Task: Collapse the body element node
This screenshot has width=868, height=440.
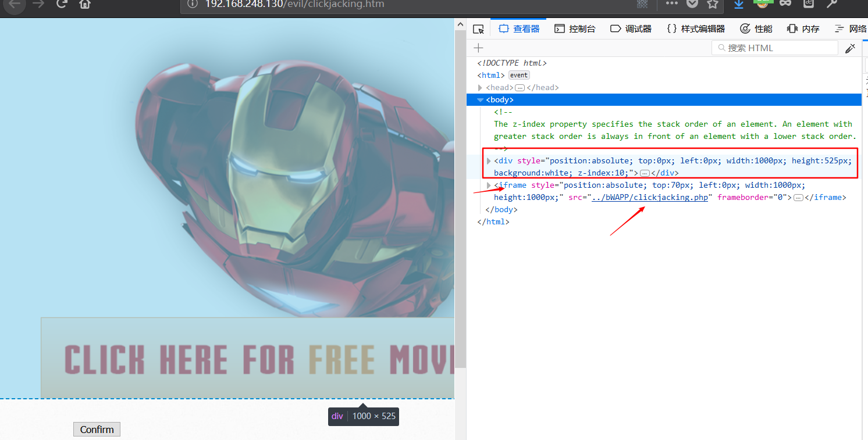Action: click(480, 100)
